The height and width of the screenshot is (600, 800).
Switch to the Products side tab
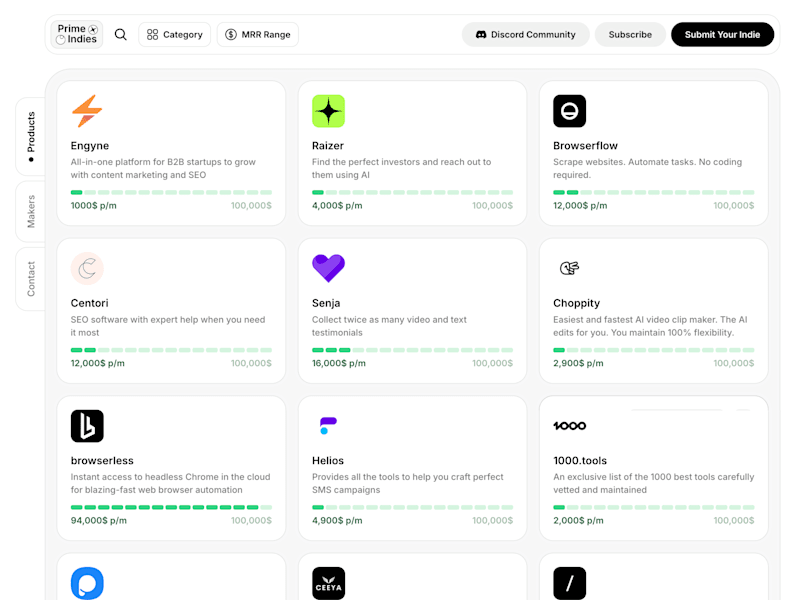tap(31, 137)
